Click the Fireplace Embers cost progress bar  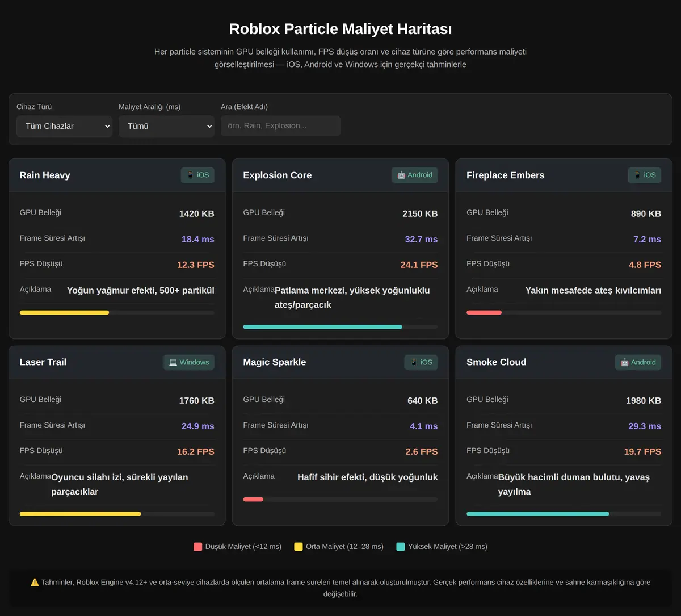click(564, 312)
